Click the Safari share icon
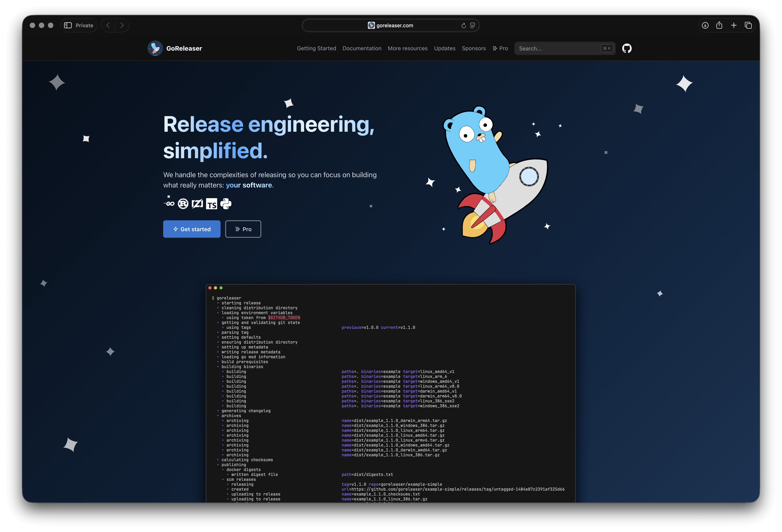The width and height of the screenshot is (782, 532). point(719,26)
